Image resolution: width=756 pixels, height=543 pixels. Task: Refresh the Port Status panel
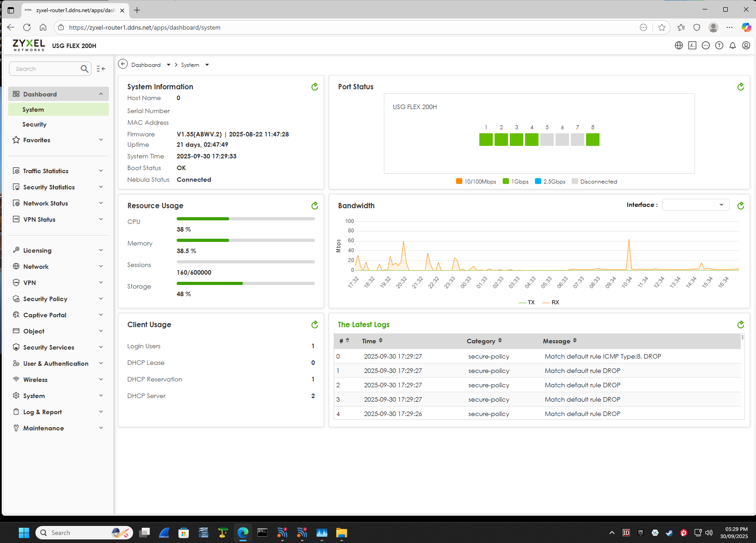click(x=740, y=87)
